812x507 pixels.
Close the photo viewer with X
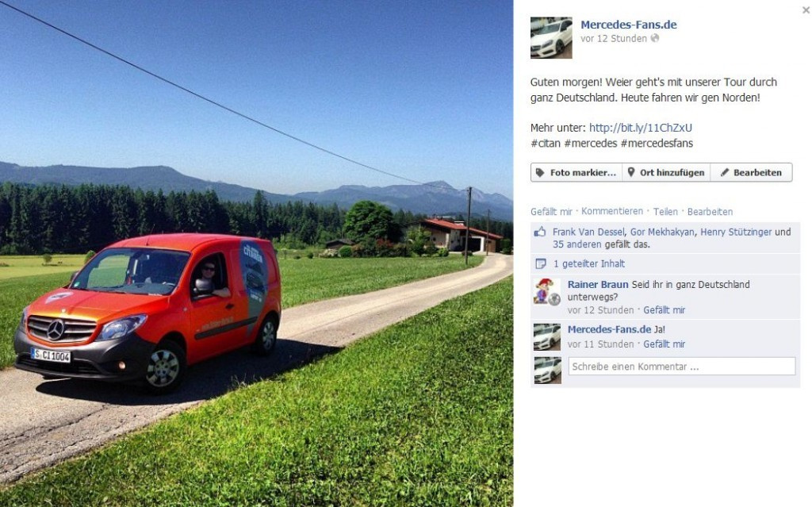click(806, 10)
